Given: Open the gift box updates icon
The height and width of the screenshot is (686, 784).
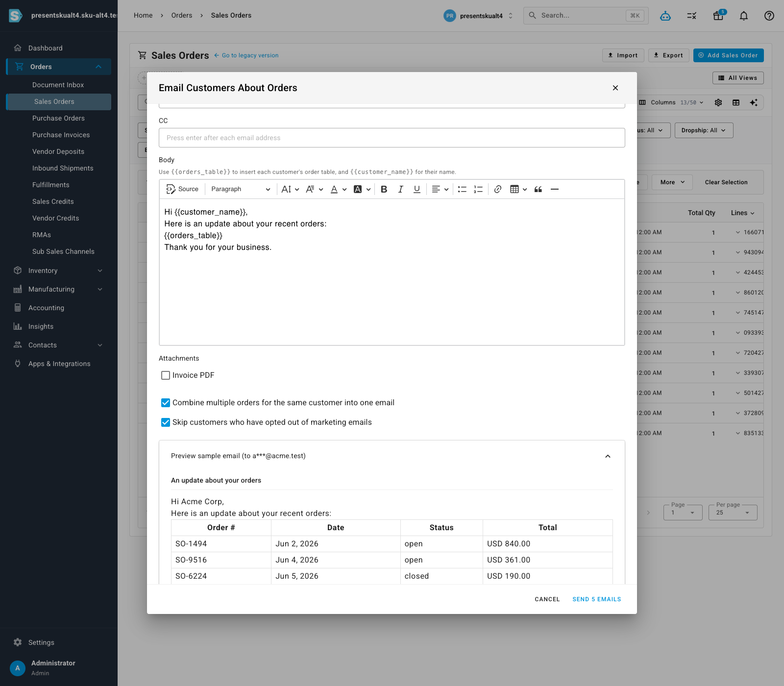Looking at the screenshot, I should (x=718, y=16).
